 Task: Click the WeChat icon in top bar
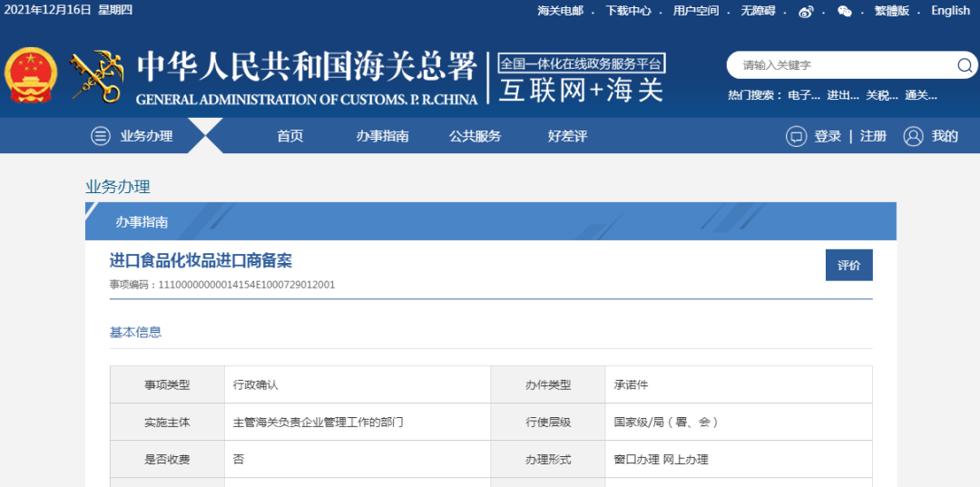pyautogui.click(x=845, y=11)
